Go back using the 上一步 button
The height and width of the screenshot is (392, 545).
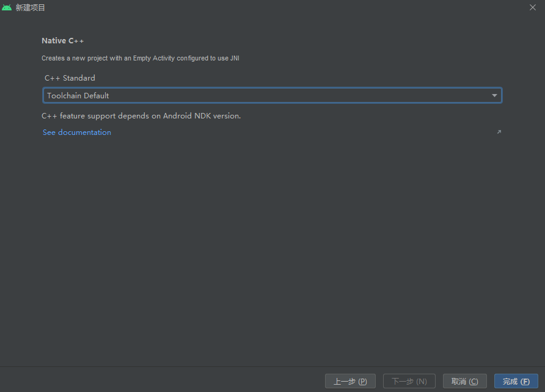point(350,380)
